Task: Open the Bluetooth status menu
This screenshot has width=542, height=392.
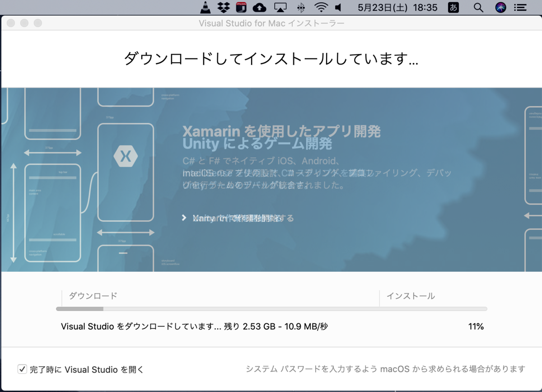Action: point(300,7)
